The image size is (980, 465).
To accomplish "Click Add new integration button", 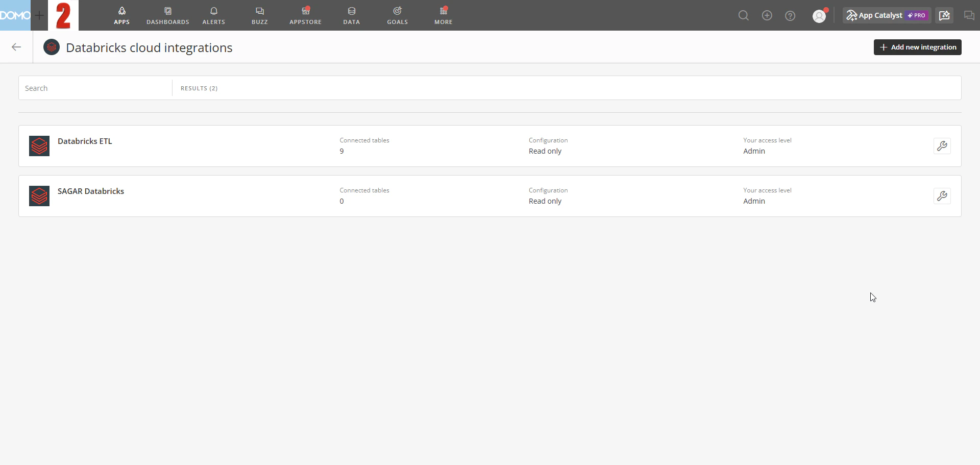I will [917, 47].
